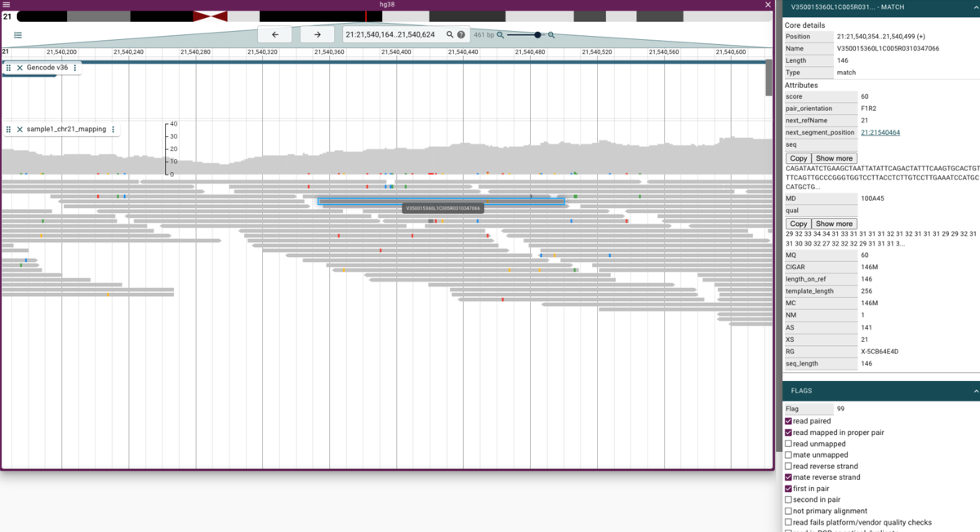Screen dimensions: 980x532
Task: Click the MD value 100A45
Action: pos(874,198)
